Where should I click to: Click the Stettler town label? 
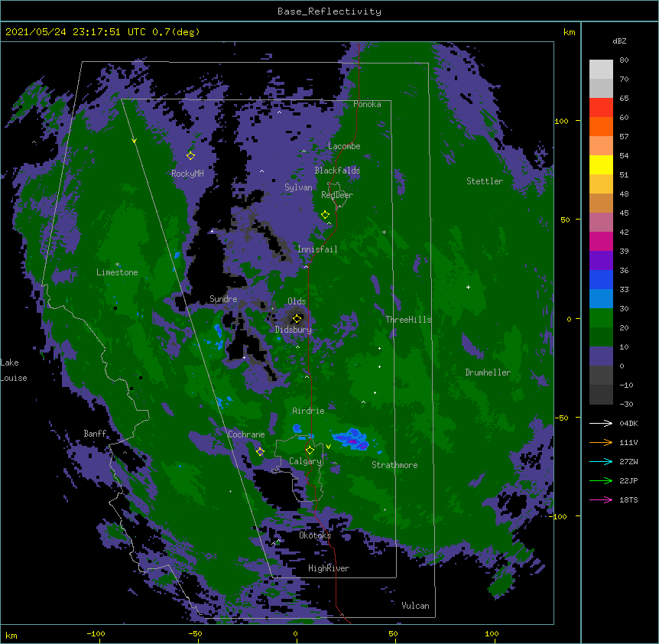(x=485, y=181)
